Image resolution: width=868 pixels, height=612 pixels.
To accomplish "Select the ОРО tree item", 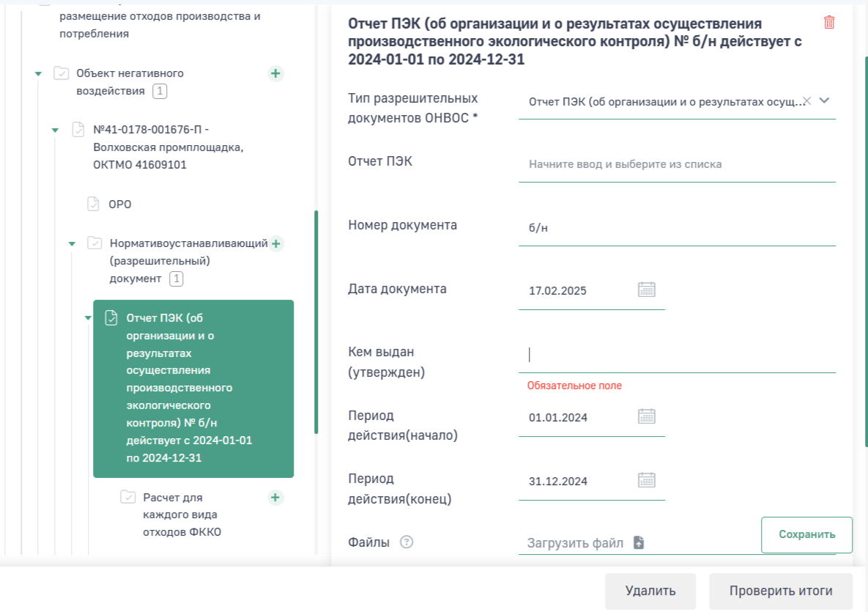I will tap(119, 204).
